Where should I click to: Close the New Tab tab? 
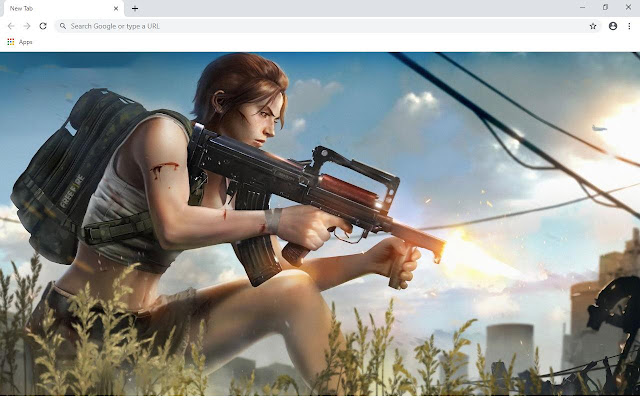point(116,8)
